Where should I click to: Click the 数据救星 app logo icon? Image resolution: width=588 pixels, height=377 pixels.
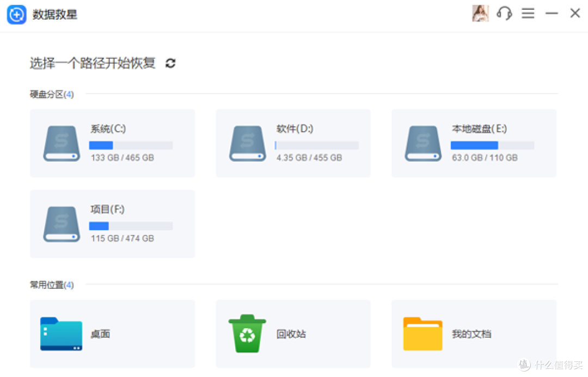[16, 15]
